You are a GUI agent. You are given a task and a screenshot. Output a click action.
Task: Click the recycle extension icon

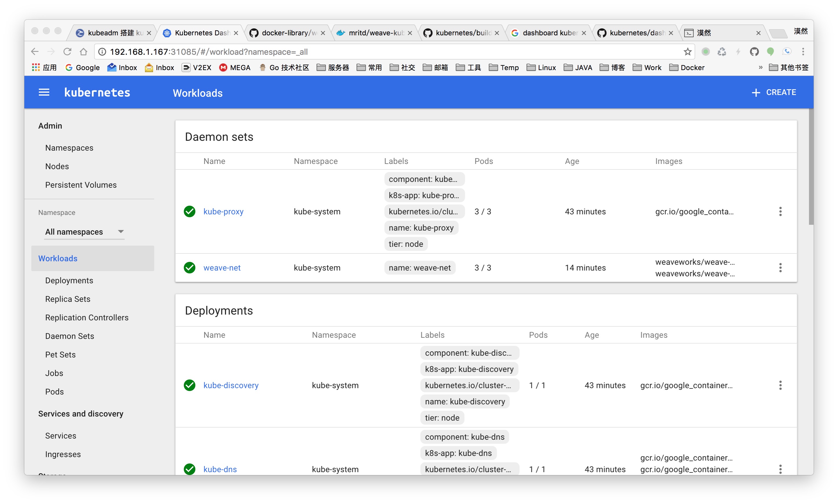coord(721,52)
